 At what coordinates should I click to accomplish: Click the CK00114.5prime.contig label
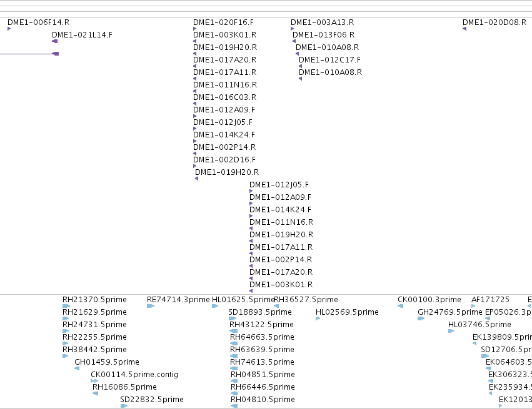134,375
